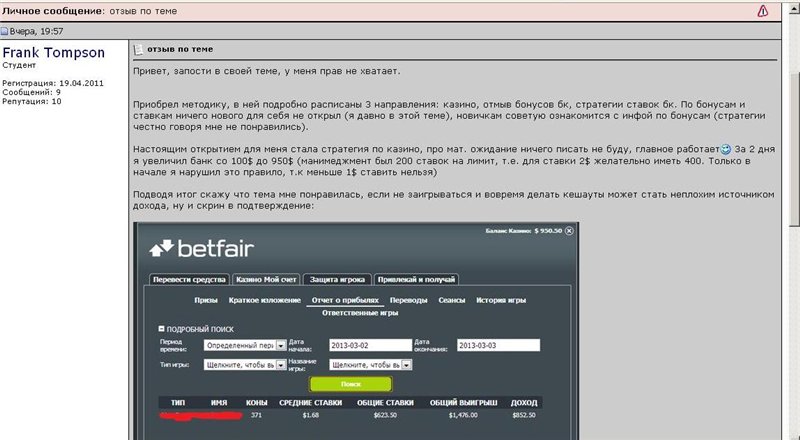This screenshot has width=800, height=440.
Task: Close the betfair balance panel with X icon
Action: pyautogui.click(x=569, y=231)
